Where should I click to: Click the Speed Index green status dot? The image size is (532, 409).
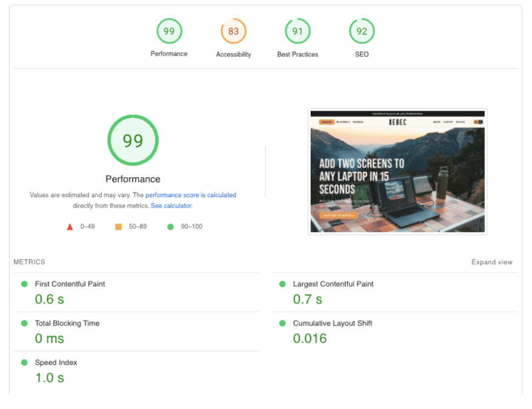tap(24, 362)
